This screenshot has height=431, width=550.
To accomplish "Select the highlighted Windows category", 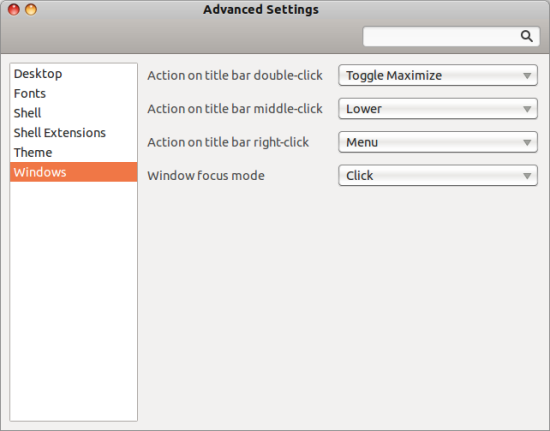I will pyautogui.click(x=73, y=172).
